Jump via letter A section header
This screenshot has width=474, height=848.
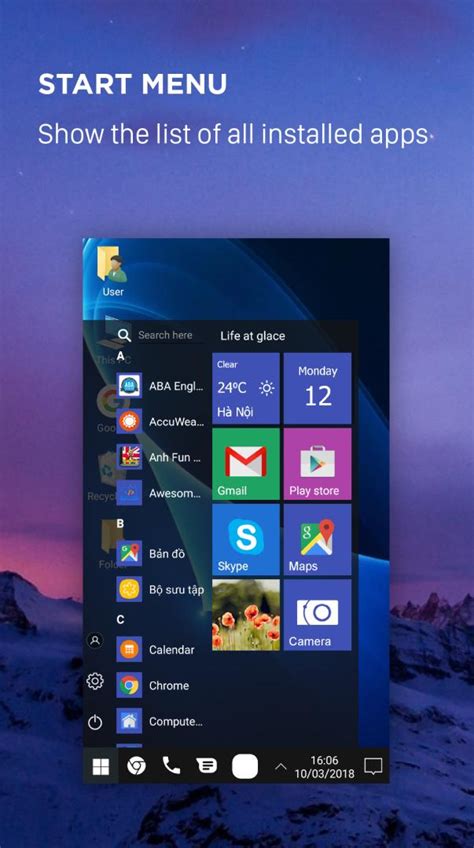[120, 357]
